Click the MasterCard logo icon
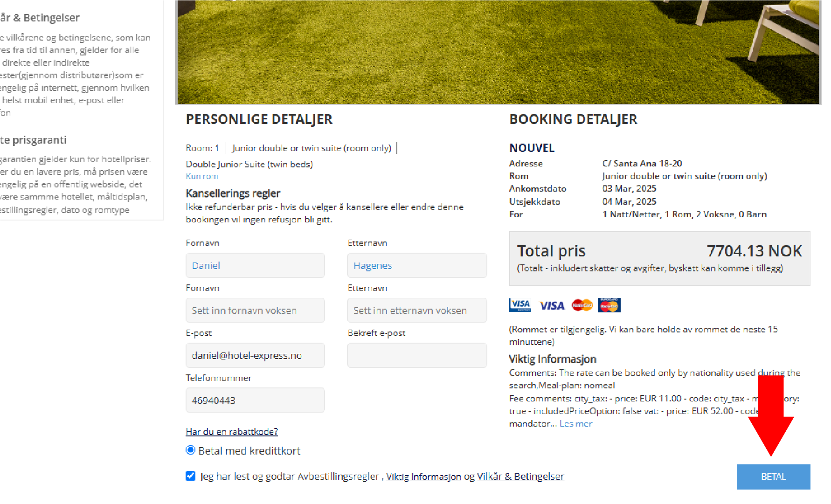Viewport: 831px width, 504px height. tap(582, 305)
